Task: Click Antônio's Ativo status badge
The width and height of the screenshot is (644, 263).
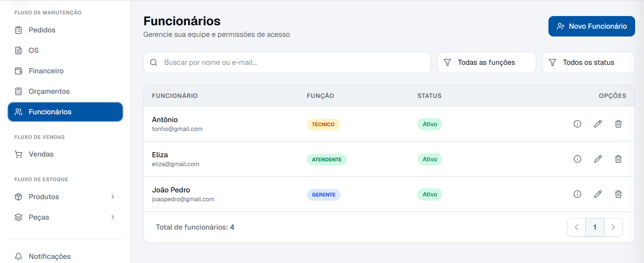Action: 430,124
